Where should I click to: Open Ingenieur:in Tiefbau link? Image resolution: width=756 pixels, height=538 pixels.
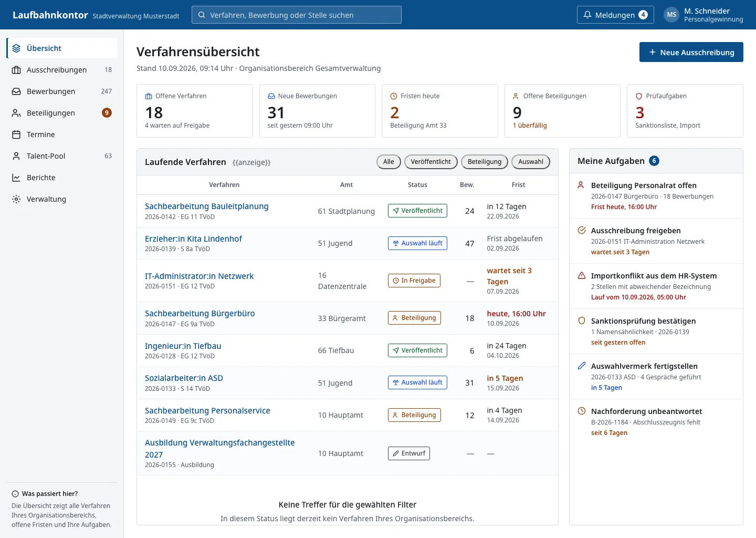pos(183,346)
